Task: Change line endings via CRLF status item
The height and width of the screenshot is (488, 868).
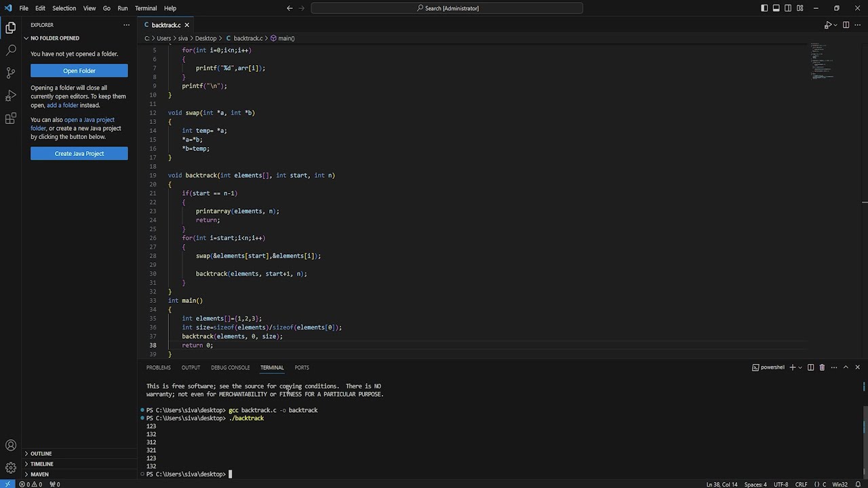Action: [x=801, y=484]
